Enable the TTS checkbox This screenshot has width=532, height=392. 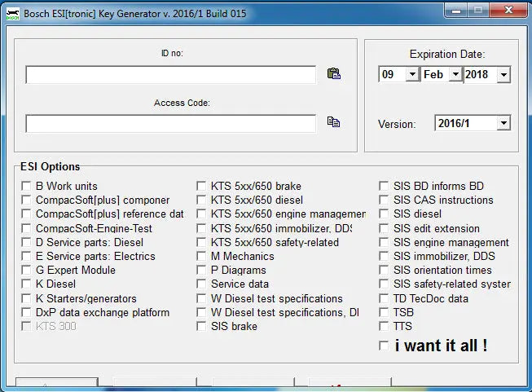point(384,326)
